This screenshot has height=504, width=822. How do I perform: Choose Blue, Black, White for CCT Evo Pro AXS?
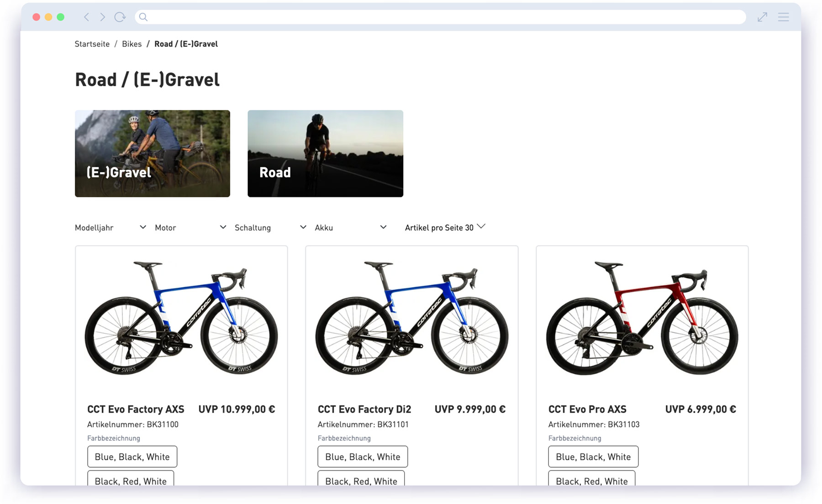[593, 457]
